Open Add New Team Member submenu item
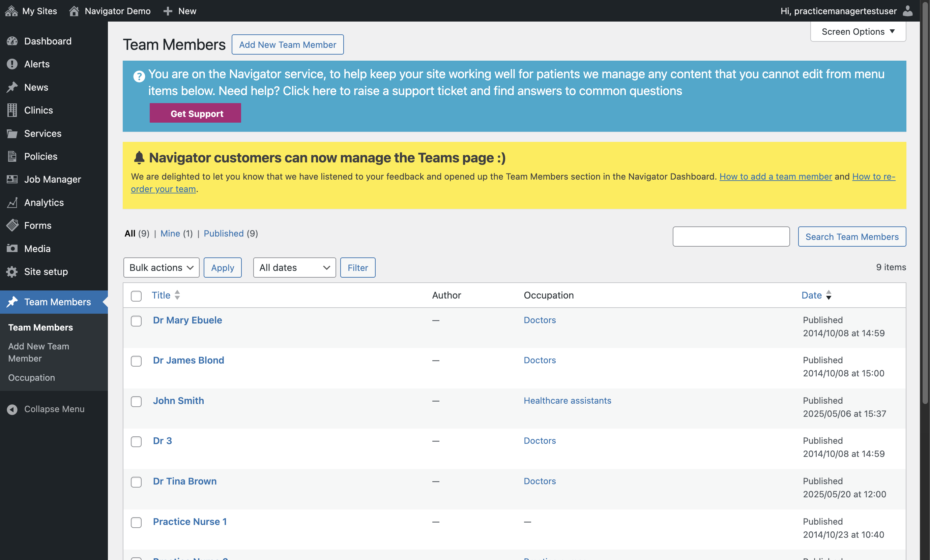Image resolution: width=930 pixels, height=560 pixels. pos(38,352)
